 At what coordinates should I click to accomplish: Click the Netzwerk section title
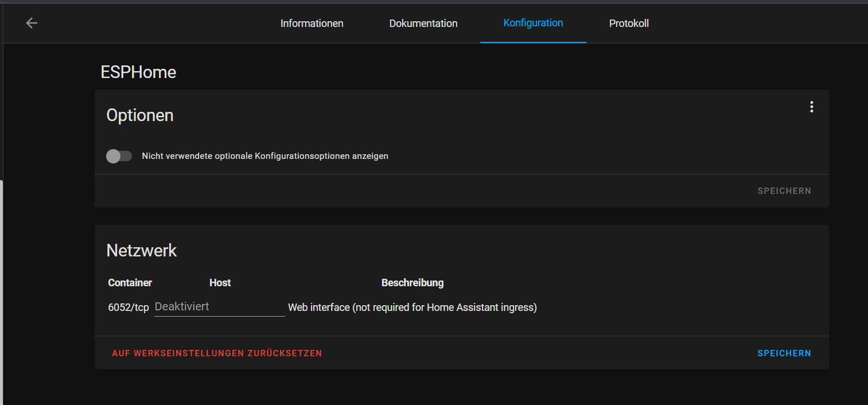[141, 250]
